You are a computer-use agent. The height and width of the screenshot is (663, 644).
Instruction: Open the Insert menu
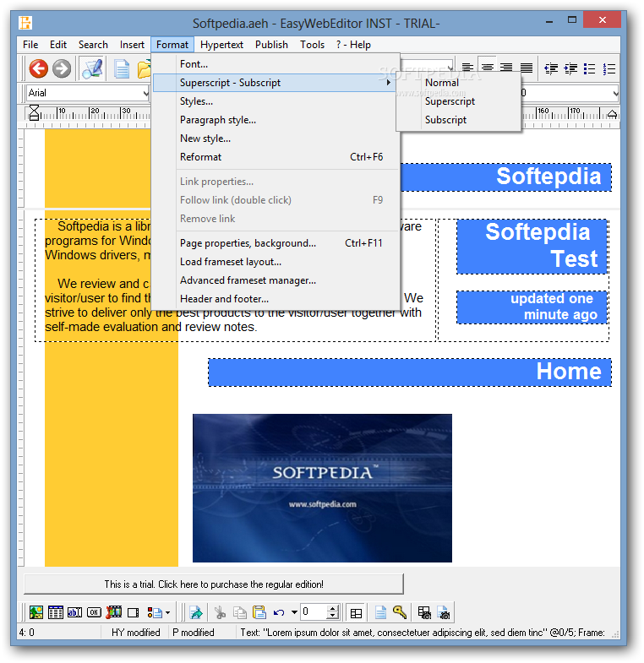coord(132,45)
